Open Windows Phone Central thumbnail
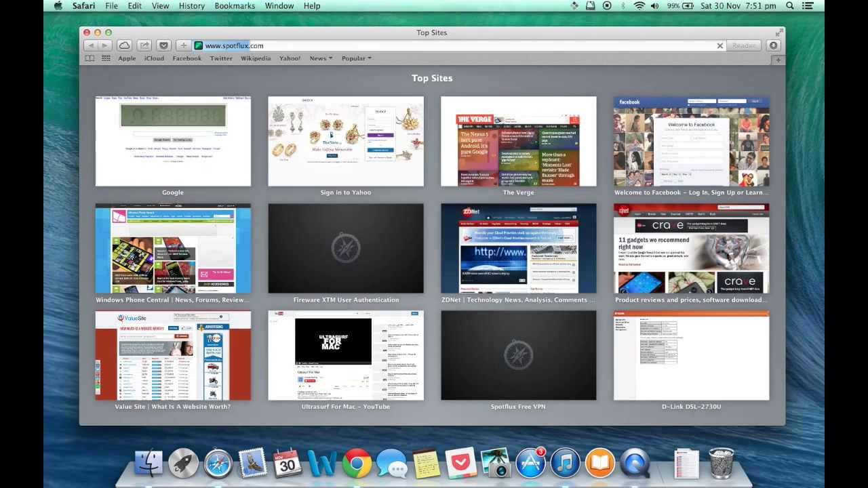 [173, 248]
